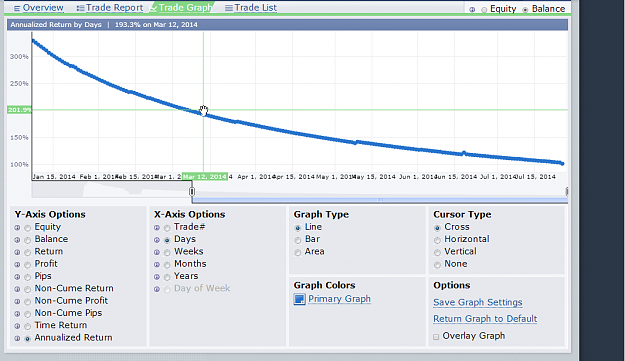Image resolution: width=625 pixels, height=361 pixels.
Task: Click info icon beside Return Y-axis option
Action: click(17, 253)
